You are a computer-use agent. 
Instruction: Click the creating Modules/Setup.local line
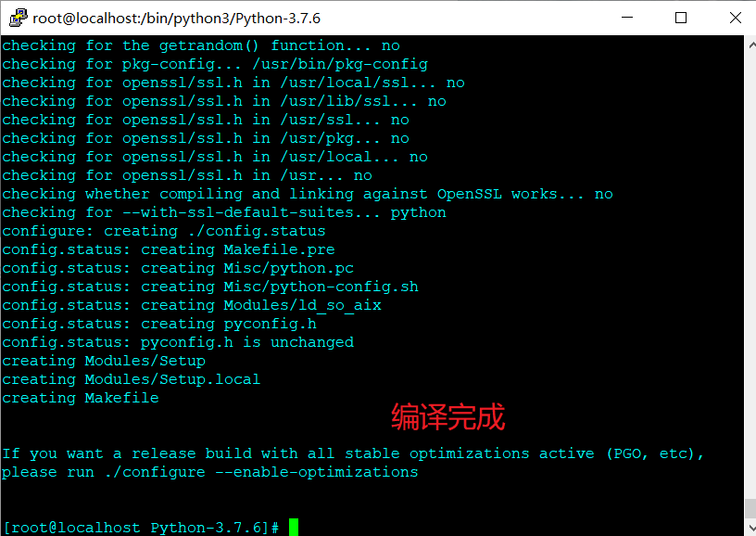[x=133, y=378]
